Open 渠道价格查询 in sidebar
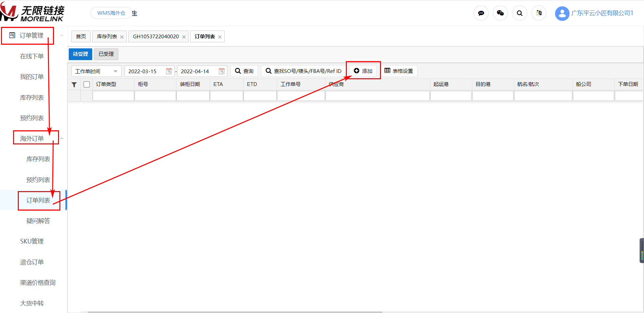 (38, 282)
